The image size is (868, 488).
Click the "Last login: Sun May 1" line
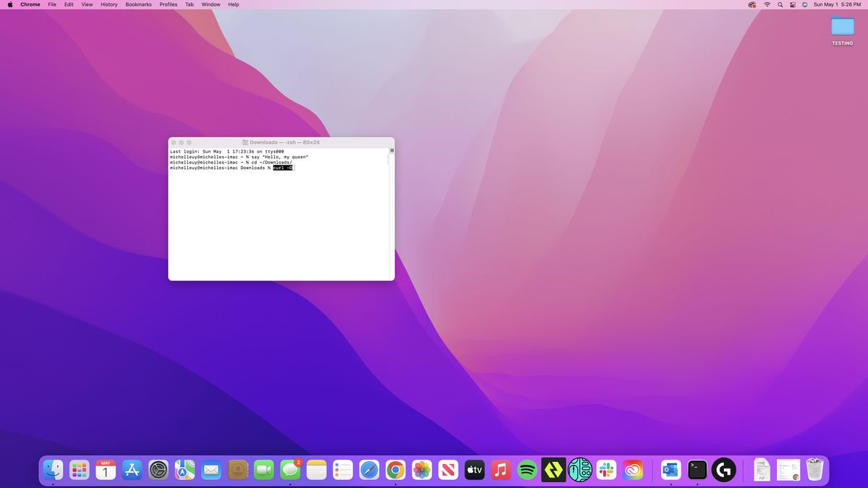[x=227, y=151]
